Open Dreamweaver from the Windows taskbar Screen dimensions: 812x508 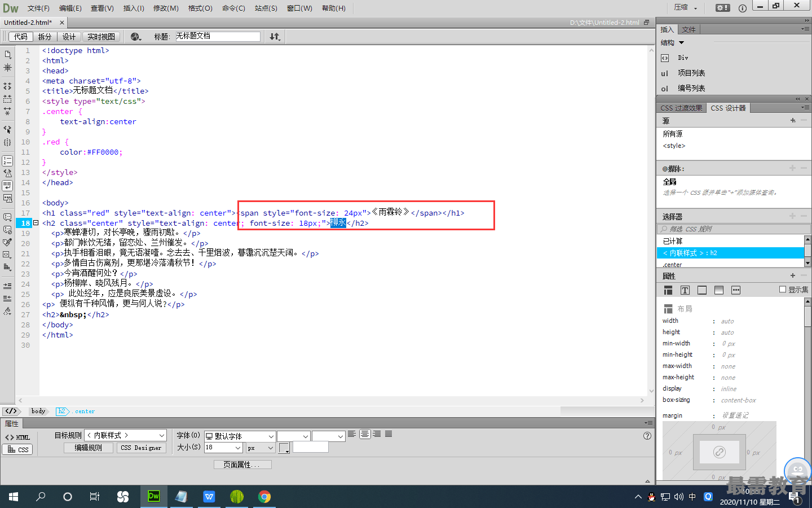point(153,496)
